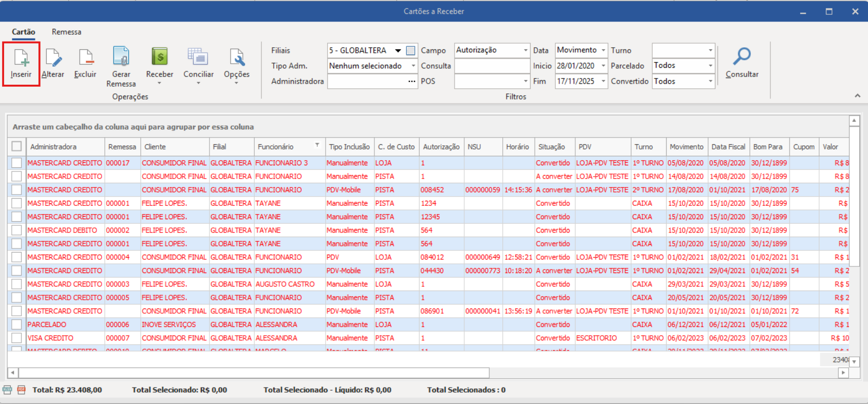Open the Parcelado dropdown list
Image resolution: width=868 pixels, height=404 pixels.
click(x=710, y=66)
